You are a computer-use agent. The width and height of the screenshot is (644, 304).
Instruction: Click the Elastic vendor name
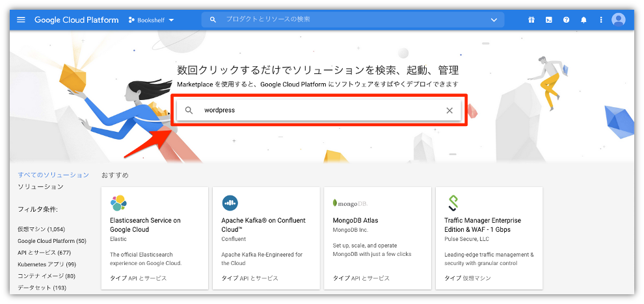click(118, 239)
